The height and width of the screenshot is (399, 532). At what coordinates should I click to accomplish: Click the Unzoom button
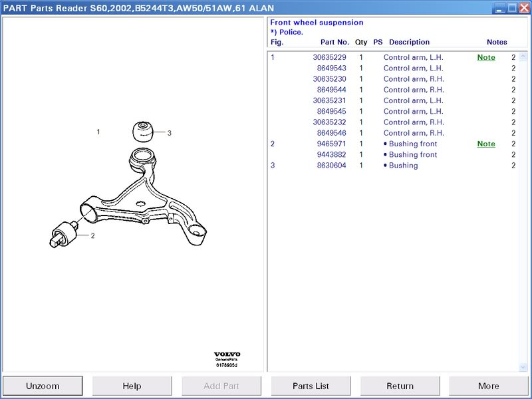[43, 386]
